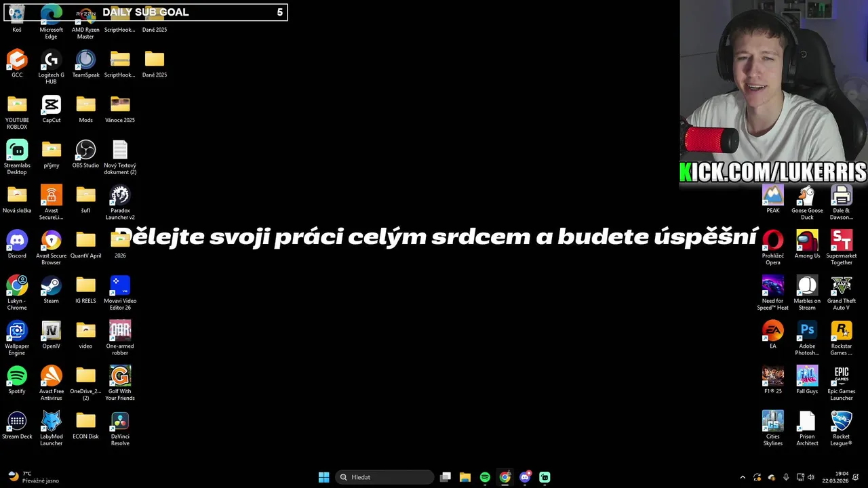Open the OBS Studio shortcut
The width and height of the screenshot is (868, 488).
pos(85,154)
